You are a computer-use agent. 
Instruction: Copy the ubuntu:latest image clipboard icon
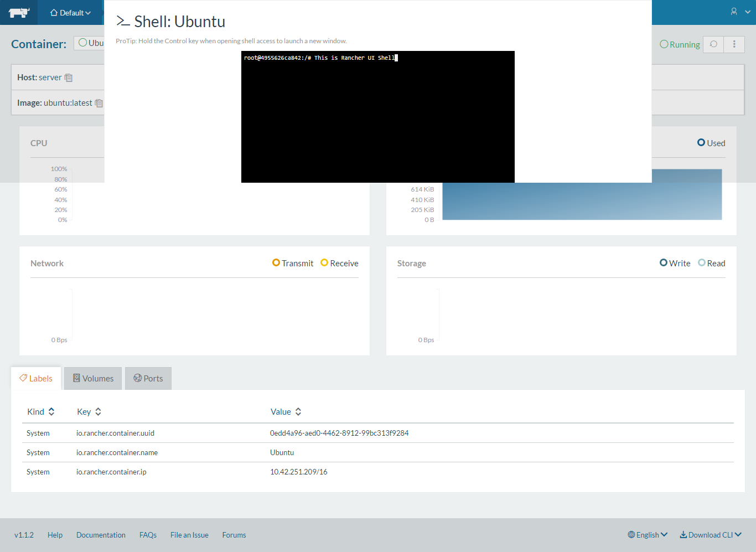point(99,103)
